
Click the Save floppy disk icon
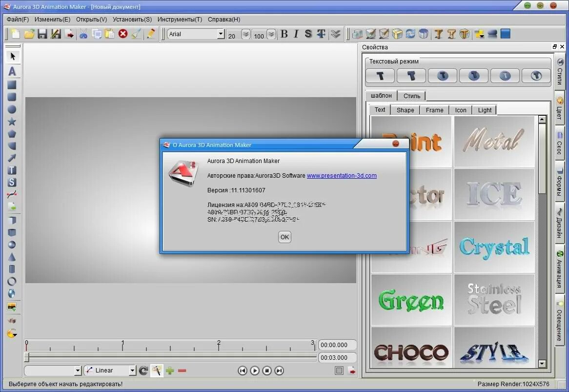42,34
